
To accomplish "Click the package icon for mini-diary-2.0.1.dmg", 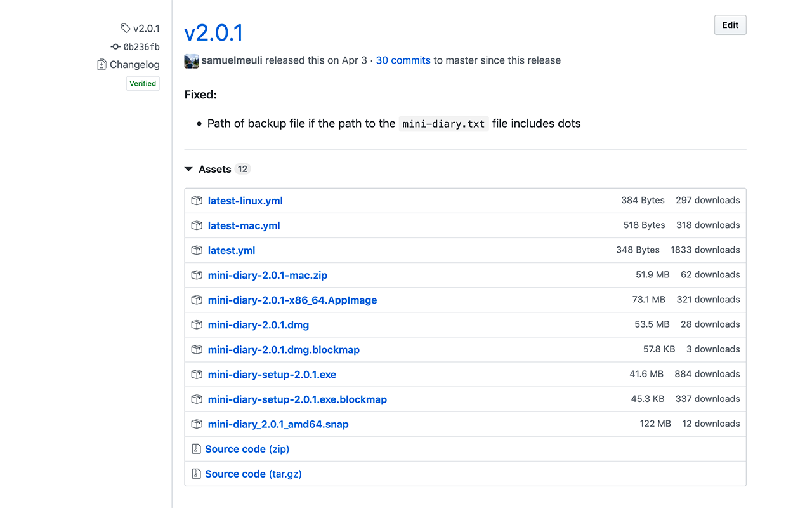I will tap(197, 324).
